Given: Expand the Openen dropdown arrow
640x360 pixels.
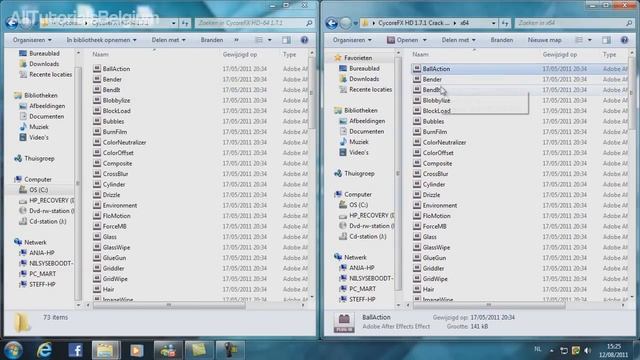Looking at the screenshot, I should pos(424,40).
